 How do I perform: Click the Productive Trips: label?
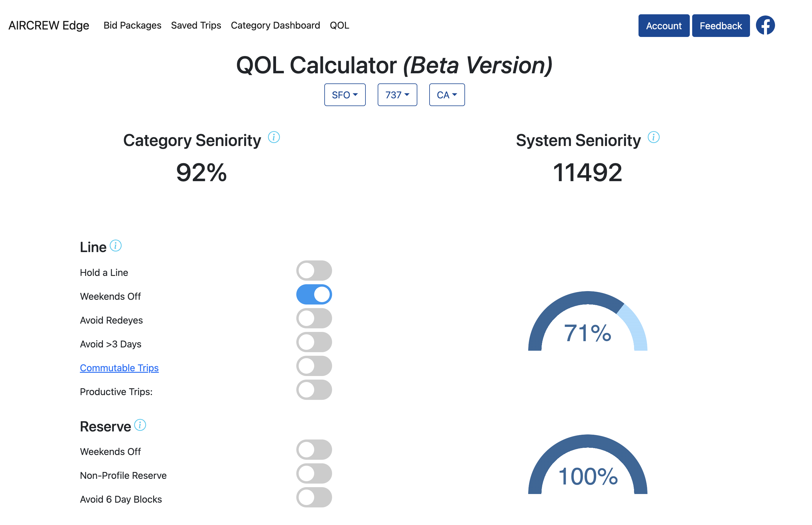tap(116, 392)
